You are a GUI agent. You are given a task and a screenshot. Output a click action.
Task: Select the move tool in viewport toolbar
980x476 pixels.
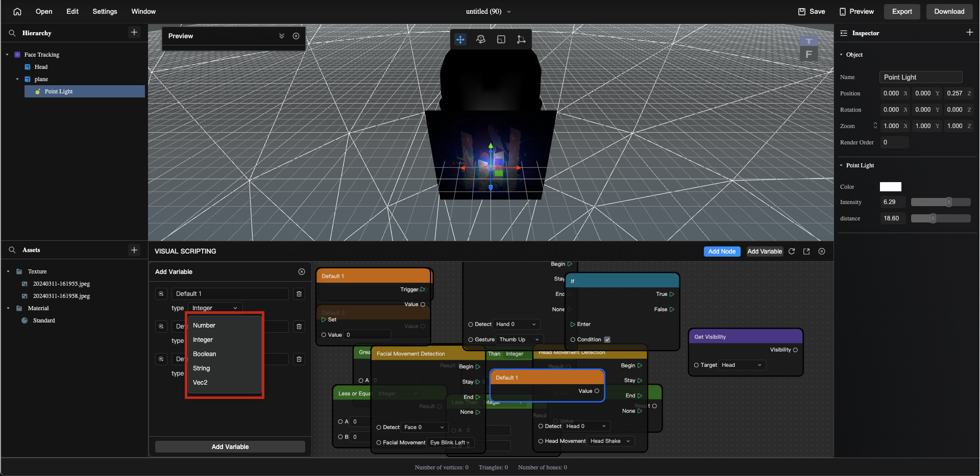click(x=460, y=39)
